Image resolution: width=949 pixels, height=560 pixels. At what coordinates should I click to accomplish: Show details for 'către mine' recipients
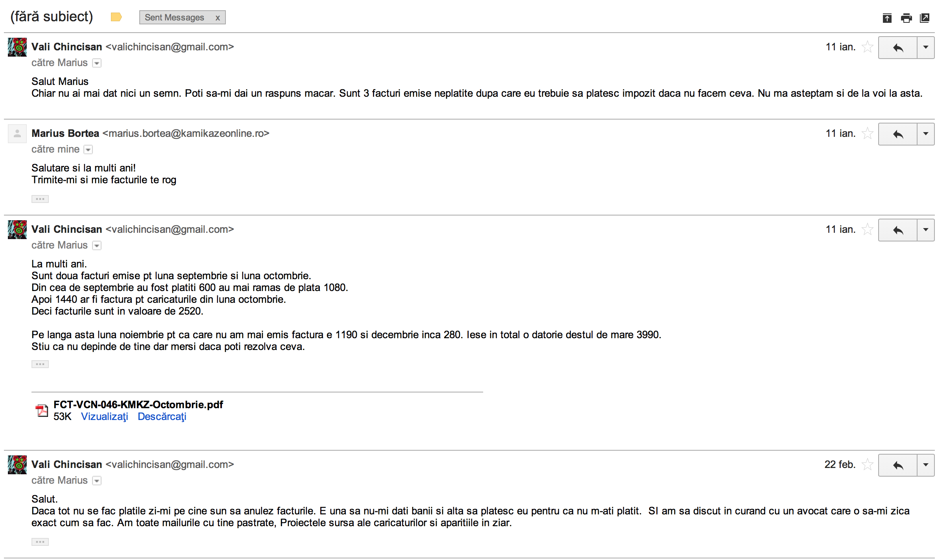pyautogui.click(x=88, y=149)
